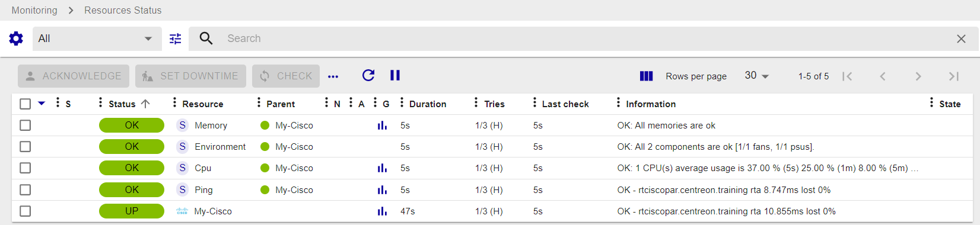Click the refresh listing icon

click(368, 75)
